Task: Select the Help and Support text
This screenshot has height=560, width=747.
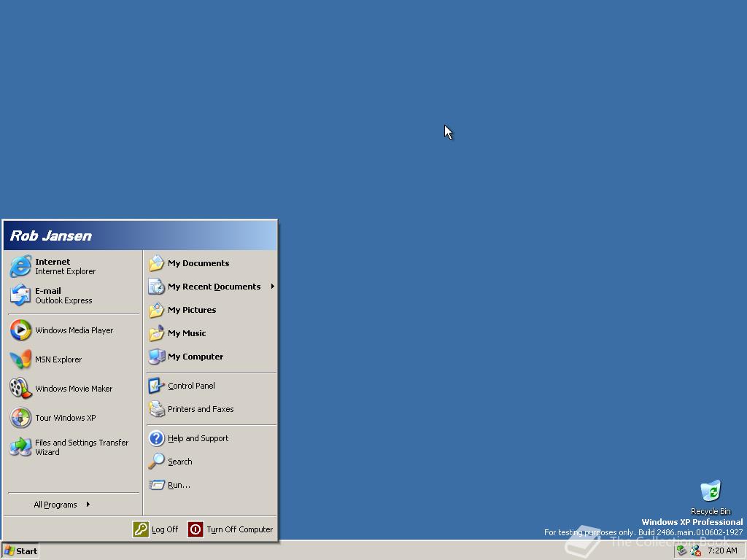Action: pos(198,438)
